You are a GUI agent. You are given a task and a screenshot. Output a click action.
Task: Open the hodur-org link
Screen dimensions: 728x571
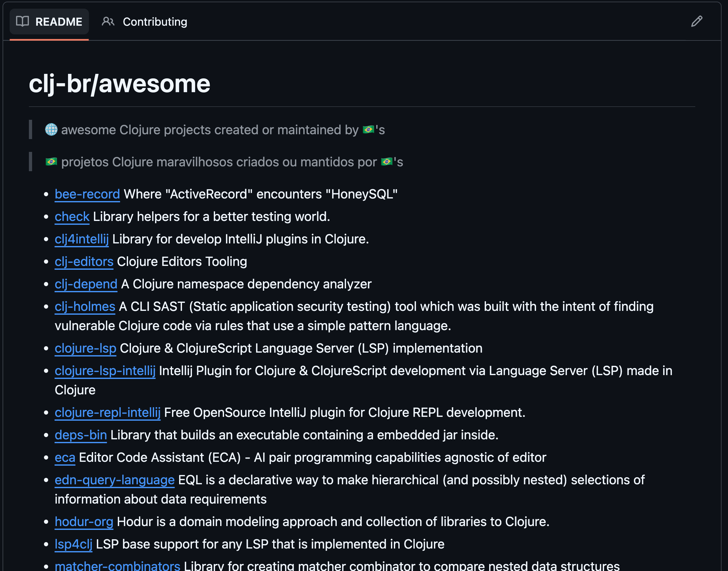(x=84, y=522)
